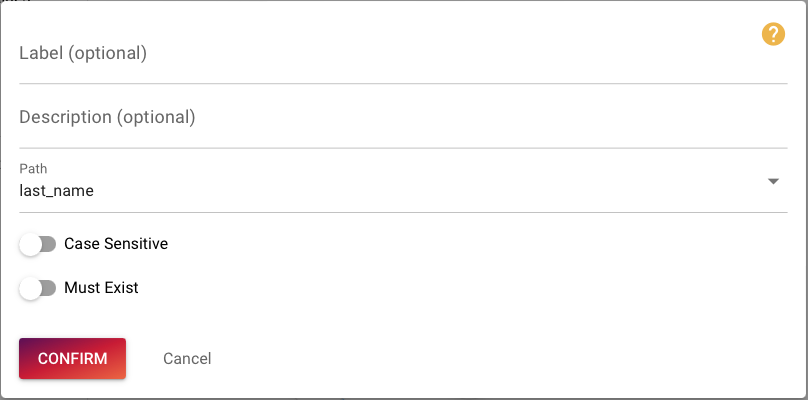The image size is (808, 400).
Task: Turn on the Must Exist toggle switch
Action: point(37,288)
